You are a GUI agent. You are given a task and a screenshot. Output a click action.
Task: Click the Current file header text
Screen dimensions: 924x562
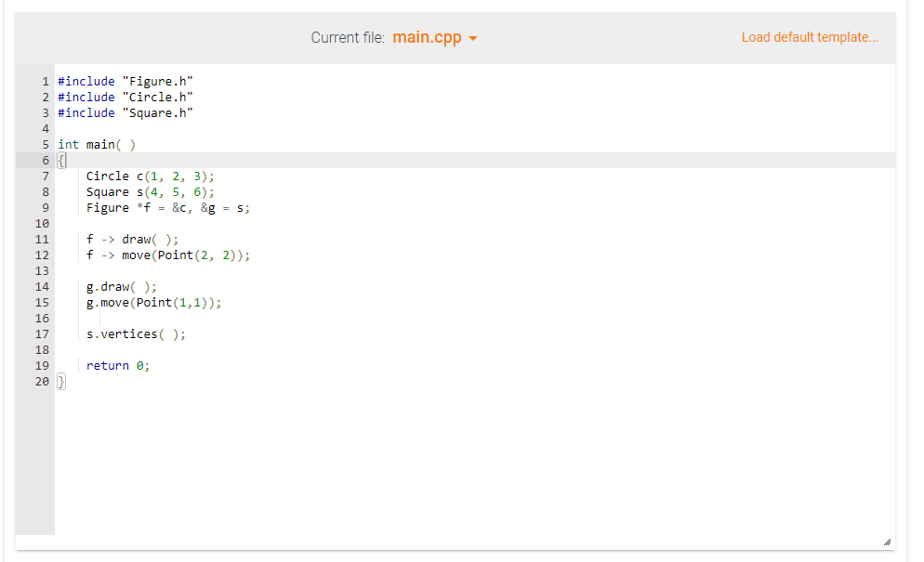point(348,37)
